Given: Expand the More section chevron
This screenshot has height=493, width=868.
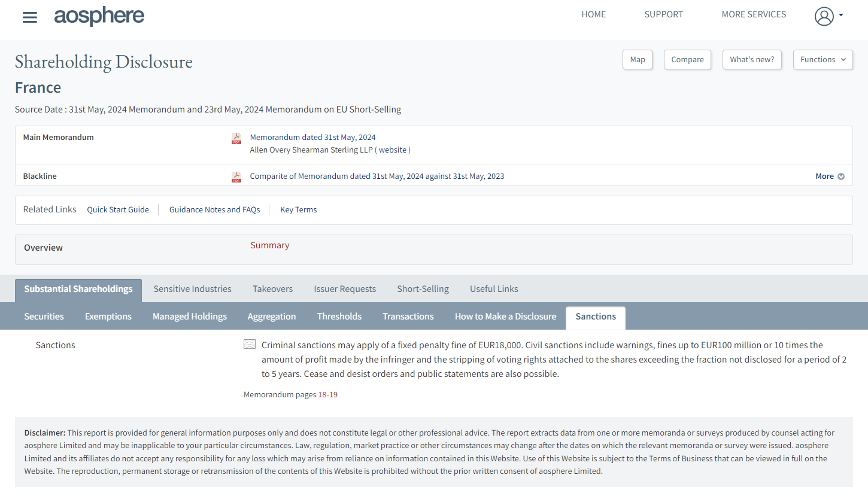Looking at the screenshot, I should coord(841,176).
